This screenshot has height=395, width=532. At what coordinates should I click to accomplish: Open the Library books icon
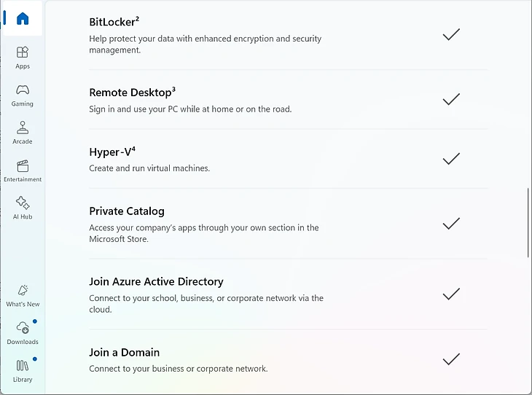point(23,366)
